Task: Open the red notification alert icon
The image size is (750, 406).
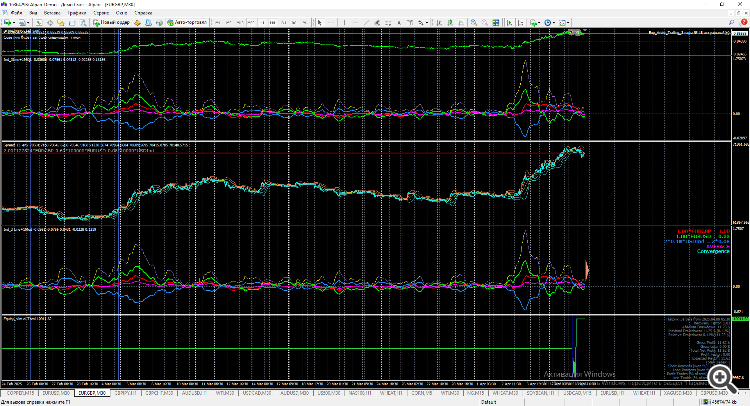Action: coord(743,22)
